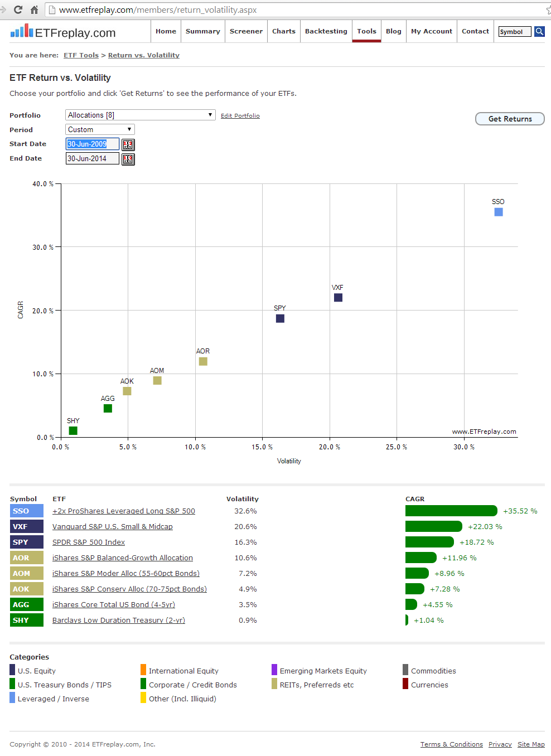Open the Contact menu item
Image resolution: width=551 pixels, height=756 pixels.
coord(475,31)
